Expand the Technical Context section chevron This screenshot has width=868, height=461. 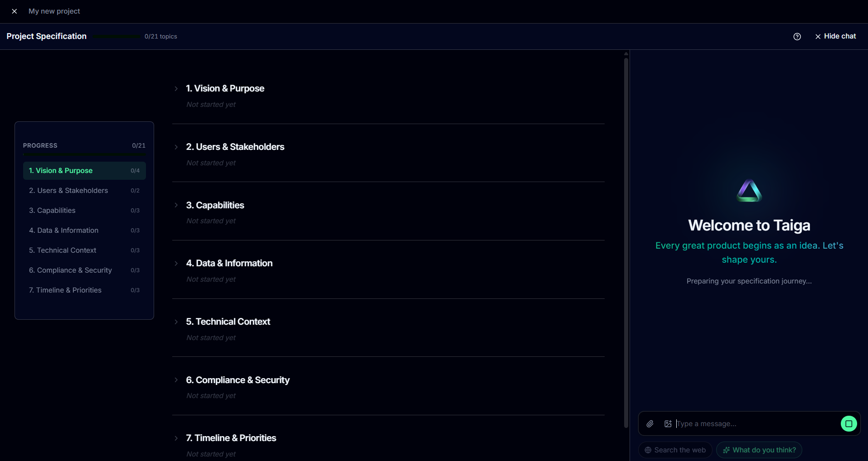[176, 322]
